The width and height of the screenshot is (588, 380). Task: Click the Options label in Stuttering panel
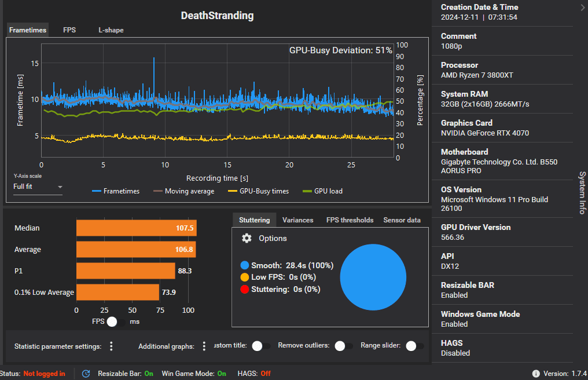point(273,239)
